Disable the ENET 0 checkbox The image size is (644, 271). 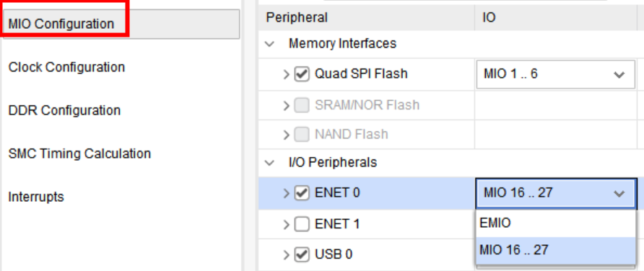302,193
